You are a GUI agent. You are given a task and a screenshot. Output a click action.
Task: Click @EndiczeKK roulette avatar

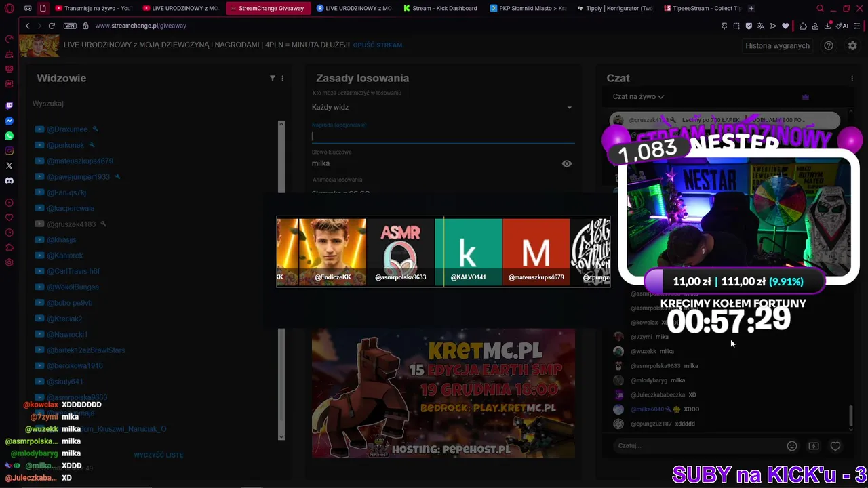[x=332, y=252]
